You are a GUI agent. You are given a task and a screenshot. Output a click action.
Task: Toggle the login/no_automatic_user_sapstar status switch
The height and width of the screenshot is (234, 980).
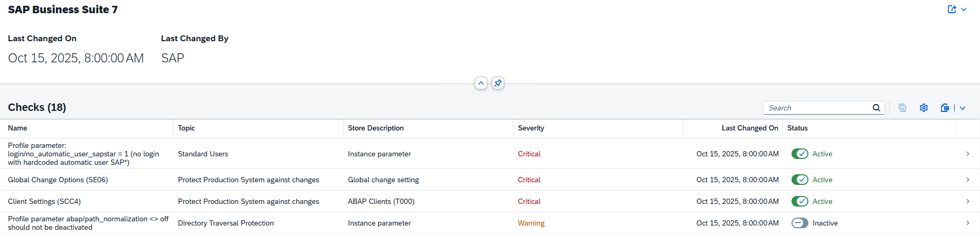pyautogui.click(x=799, y=154)
